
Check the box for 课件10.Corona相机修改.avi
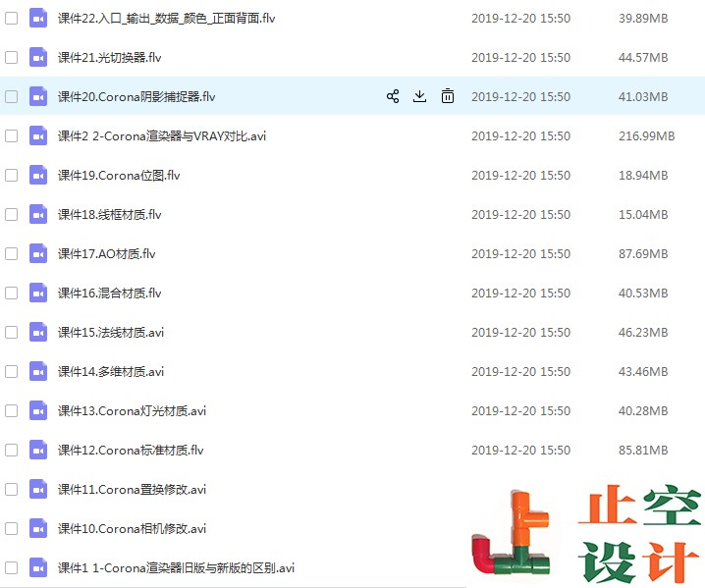pyautogui.click(x=11, y=528)
